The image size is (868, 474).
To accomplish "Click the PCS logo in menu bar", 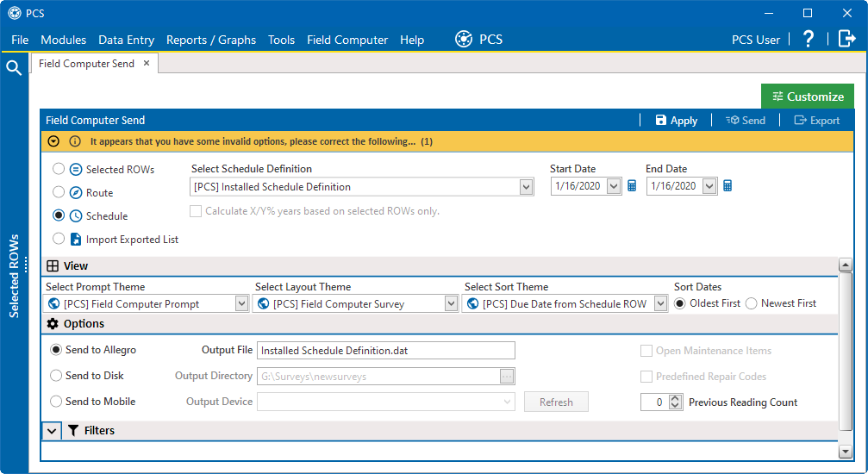I will coord(464,40).
